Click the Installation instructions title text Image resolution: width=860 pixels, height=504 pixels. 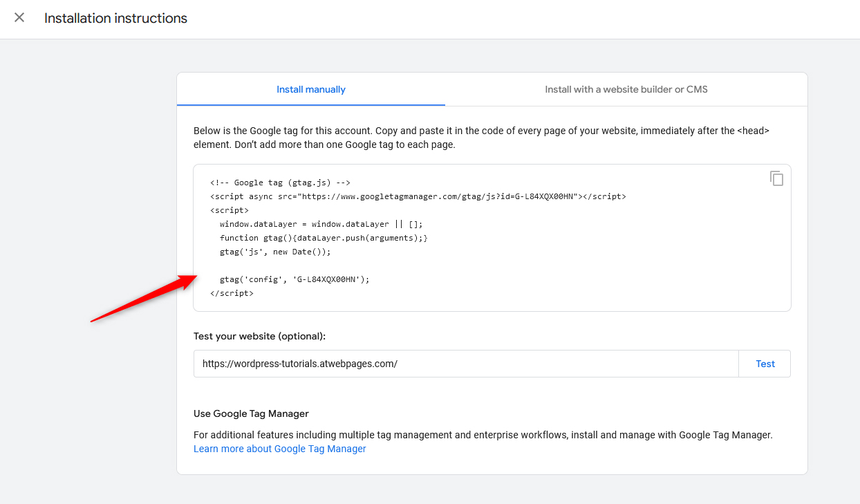pos(115,18)
